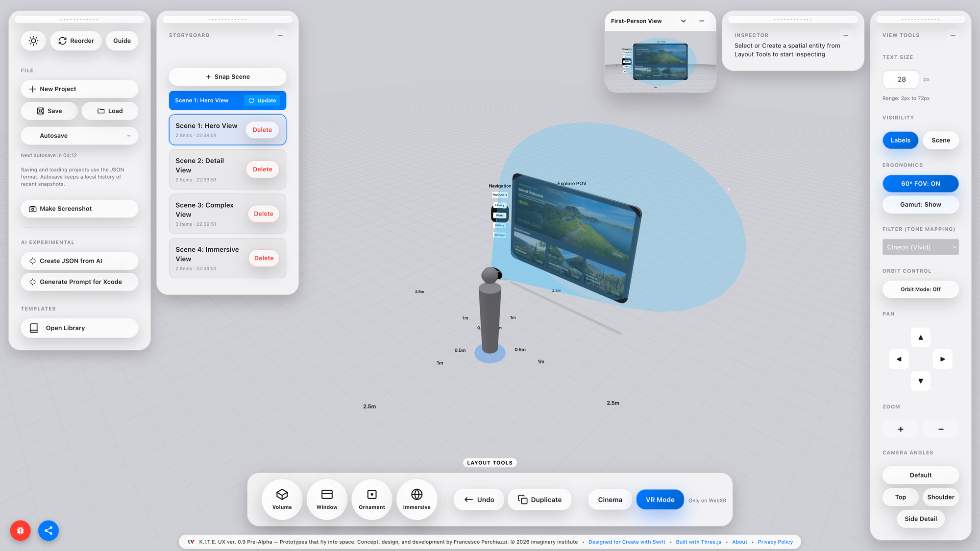Select the Volume layout tool

coord(282,499)
